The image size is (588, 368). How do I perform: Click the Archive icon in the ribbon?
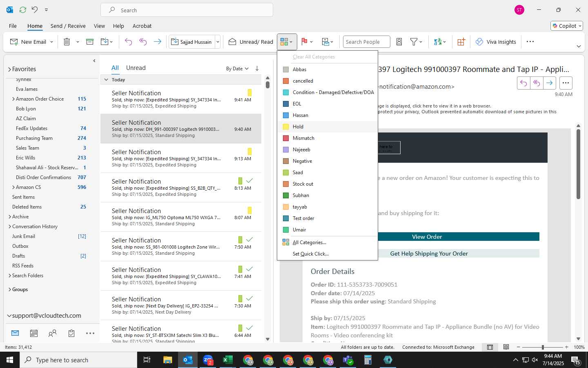pos(90,42)
